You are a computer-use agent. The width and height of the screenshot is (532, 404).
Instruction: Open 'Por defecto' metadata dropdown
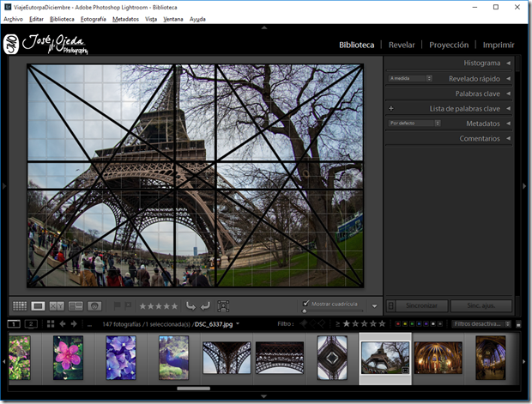point(414,124)
